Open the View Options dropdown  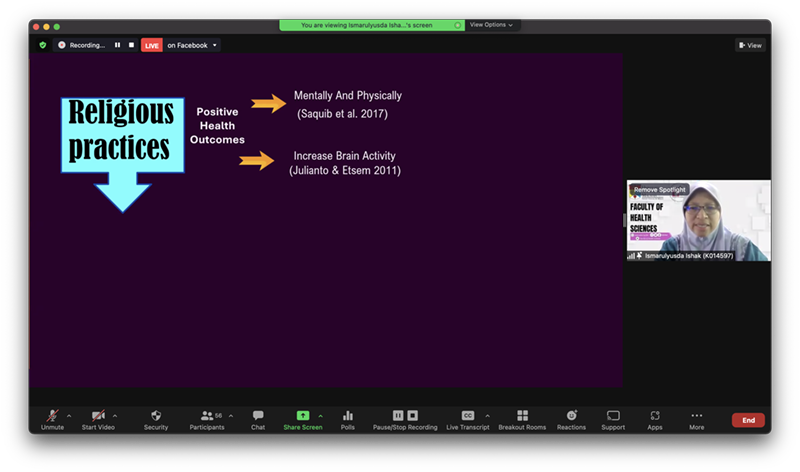491,25
